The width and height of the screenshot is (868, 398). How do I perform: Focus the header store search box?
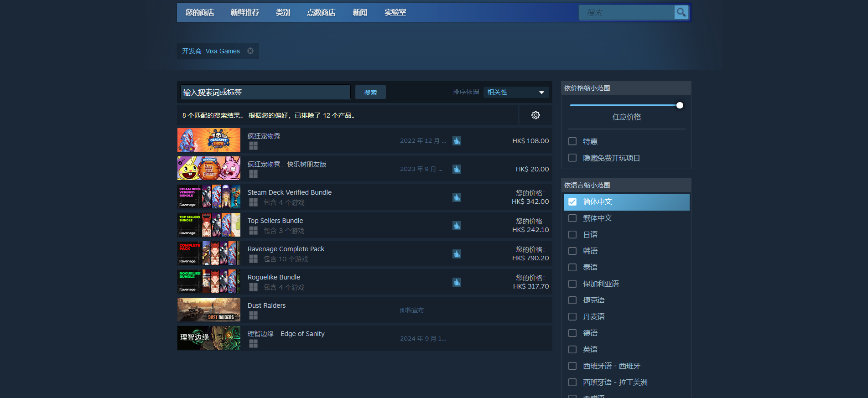tap(627, 12)
